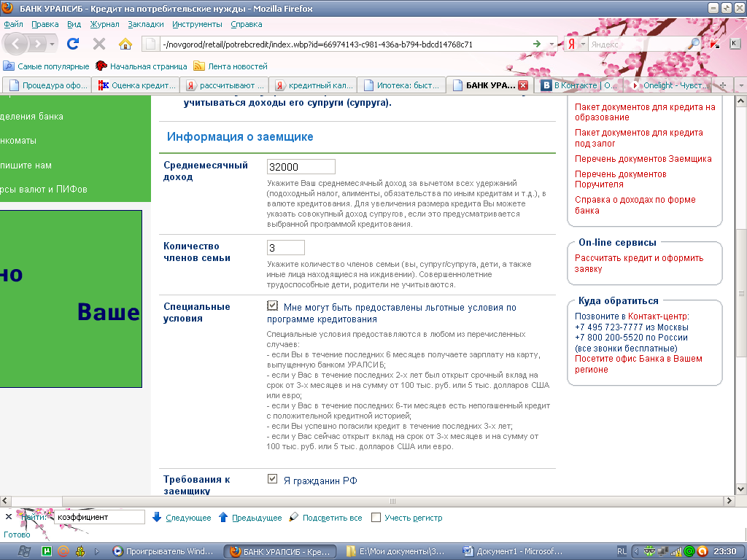Image resolution: width=747 pixels, height=560 pixels.
Task: Open Справка о доходах по форме банка
Action: pyautogui.click(x=635, y=205)
